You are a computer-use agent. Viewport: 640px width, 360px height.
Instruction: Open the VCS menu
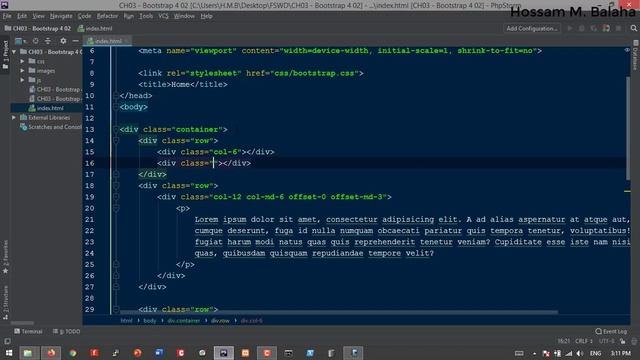tap(163, 16)
